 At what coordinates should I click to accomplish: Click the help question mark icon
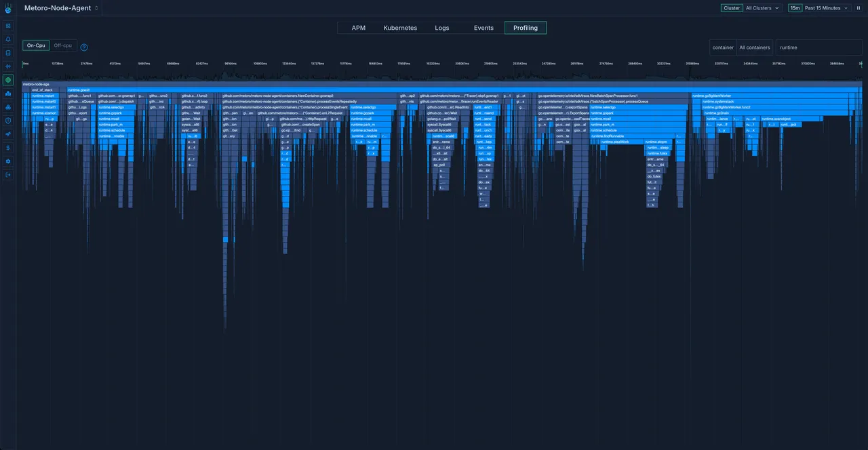(84, 47)
